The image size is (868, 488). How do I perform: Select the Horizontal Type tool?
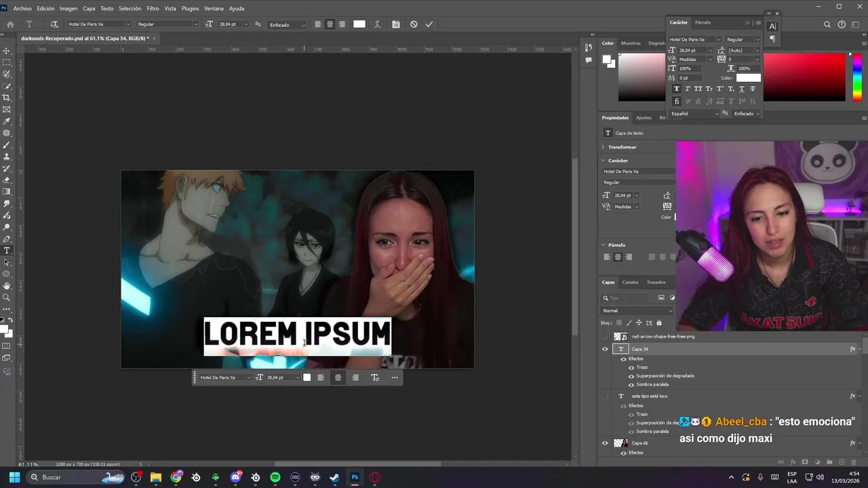coord(7,251)
